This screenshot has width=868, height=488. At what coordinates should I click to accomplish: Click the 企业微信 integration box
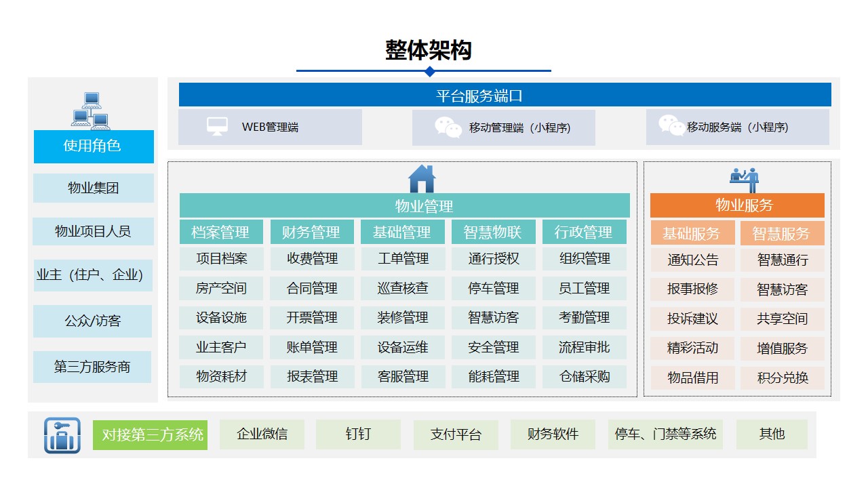(262, 434)
